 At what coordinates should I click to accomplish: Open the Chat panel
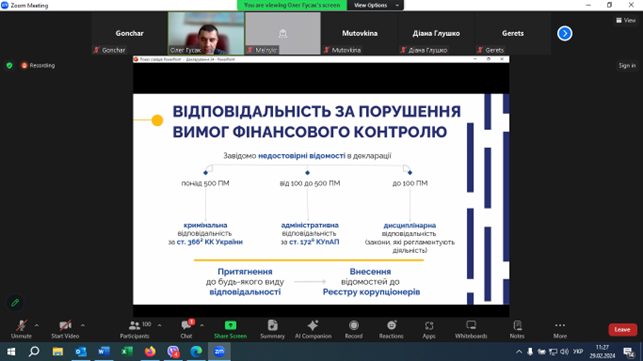(x=187, y=329)
